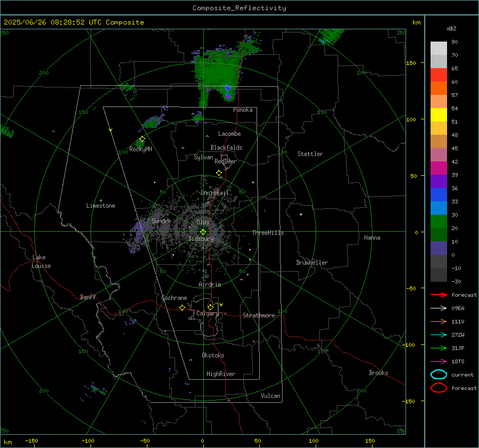The height and width of the screenshot is (448, 479).
Task: Click the Drumheller label
Action: 312,263
